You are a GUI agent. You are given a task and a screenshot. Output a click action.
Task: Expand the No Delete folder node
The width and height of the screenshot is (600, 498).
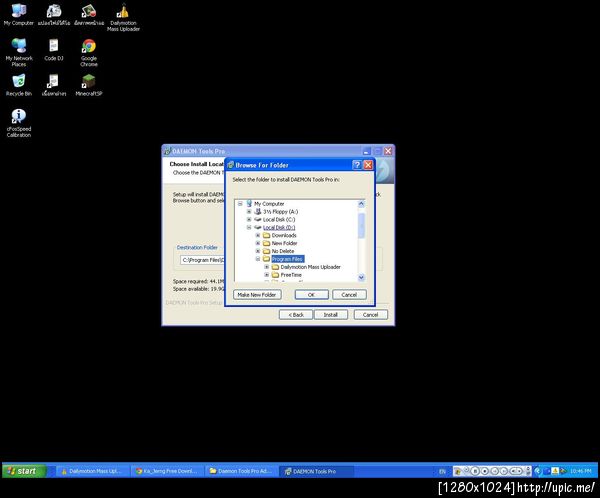258,251
